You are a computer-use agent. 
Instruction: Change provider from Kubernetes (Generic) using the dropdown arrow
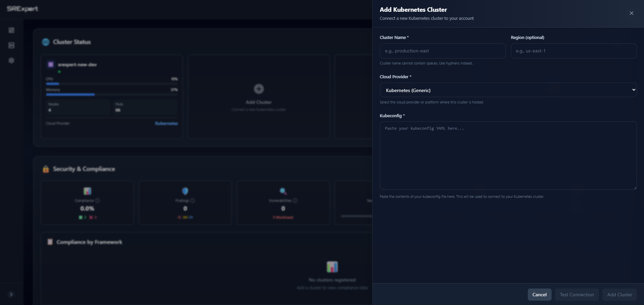[633, 90]
